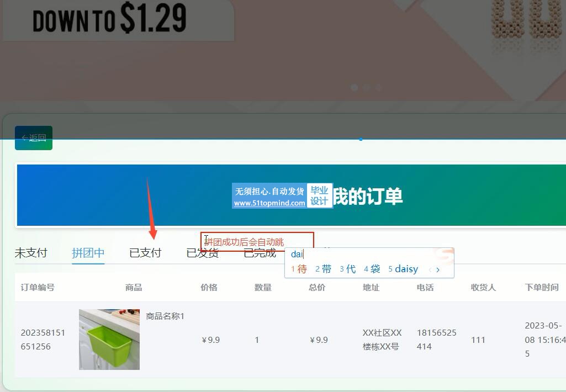Click the www.51topmind.com watermark link
Screen dimensions: 566x392
[269, 203]
